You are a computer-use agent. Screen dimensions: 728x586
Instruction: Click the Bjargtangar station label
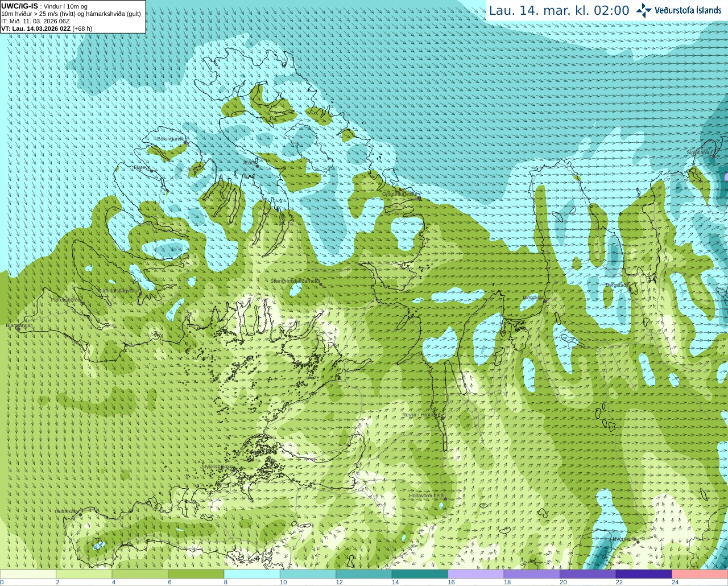click(x=19, y=325)
